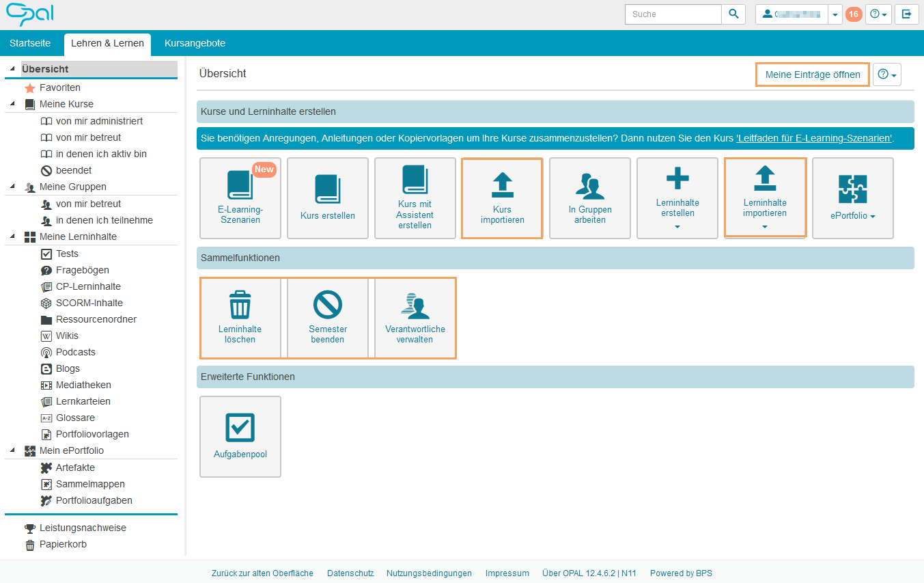Open Leistungsnachweise with the trophy icon
The width and height of the screenshot is (924, 583).
75,528
